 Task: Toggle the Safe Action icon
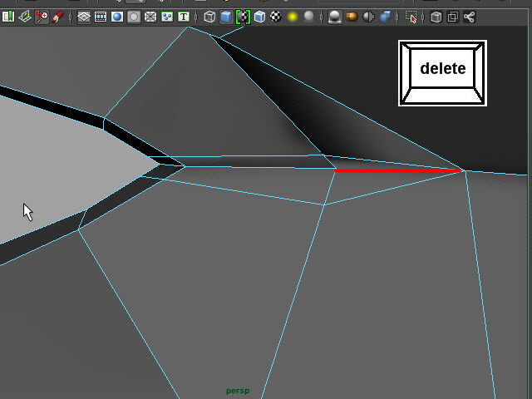coord(167,17)
